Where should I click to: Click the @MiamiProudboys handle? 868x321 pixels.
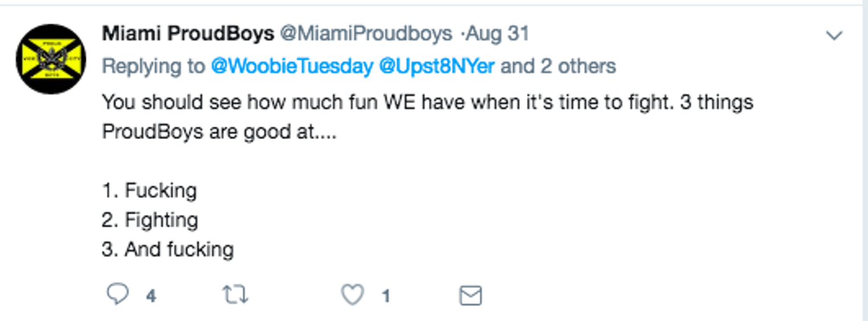(x=367, y=34)
